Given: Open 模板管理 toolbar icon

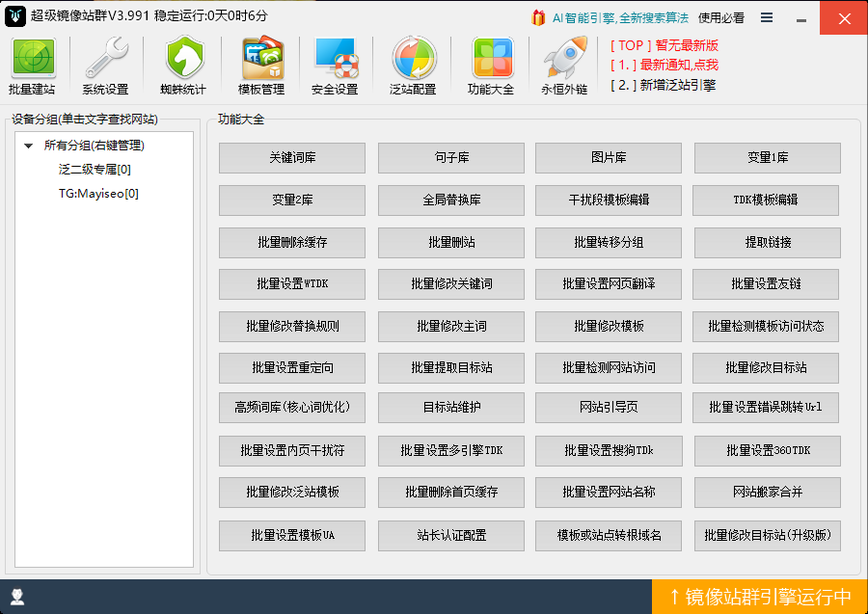Looking at the screenshot, I should click(261, 58).
